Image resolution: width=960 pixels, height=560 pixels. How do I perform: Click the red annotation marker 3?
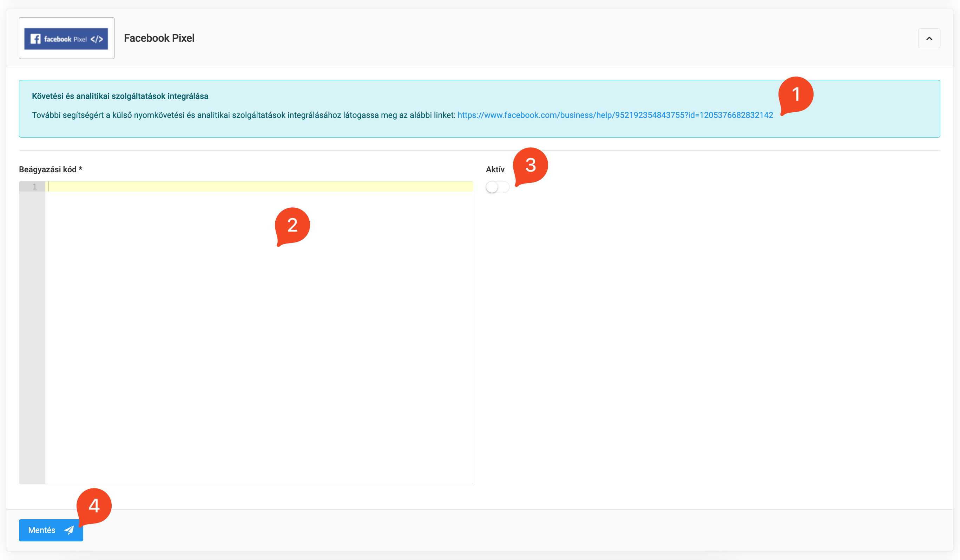click(x=530, y=165)
